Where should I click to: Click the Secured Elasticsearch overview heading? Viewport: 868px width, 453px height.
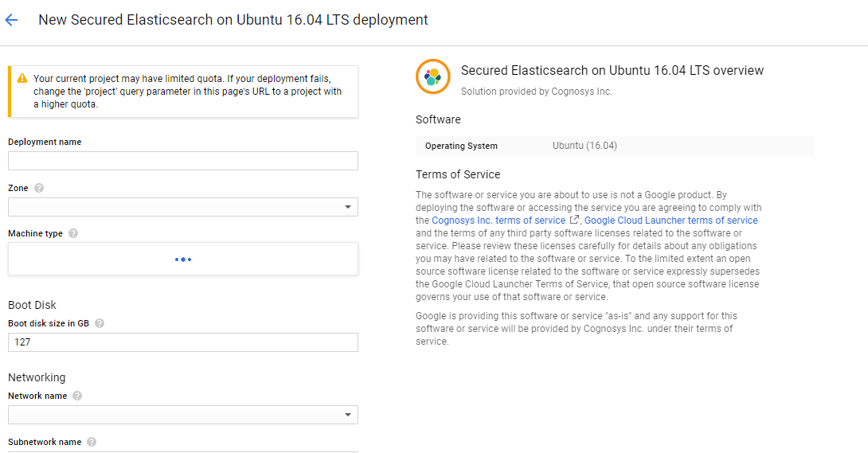pos(612,71)
